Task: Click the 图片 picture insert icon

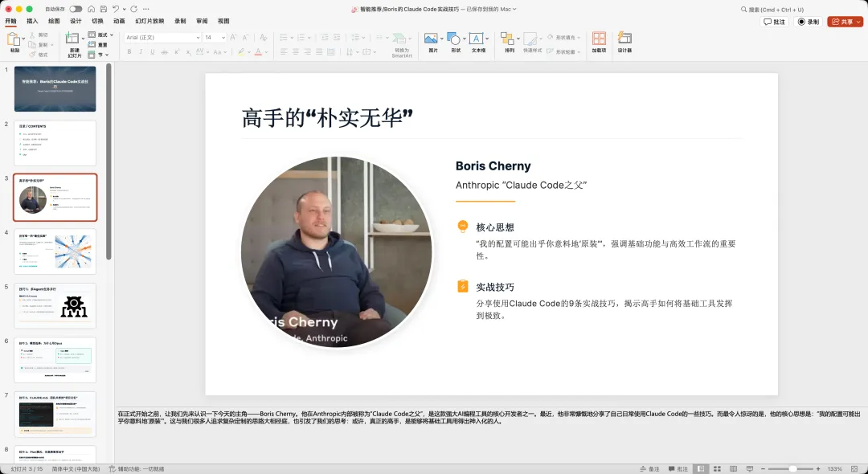Action: click(x=431, y=39)
